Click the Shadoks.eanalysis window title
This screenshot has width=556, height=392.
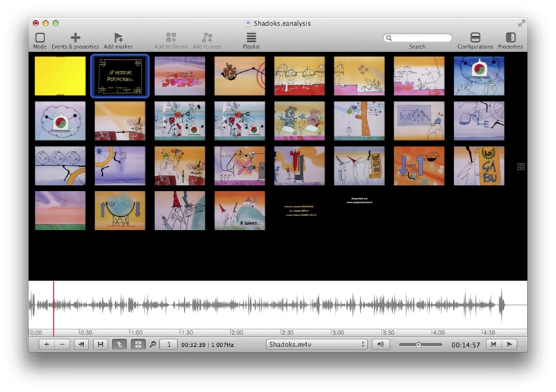pos(282,24)
